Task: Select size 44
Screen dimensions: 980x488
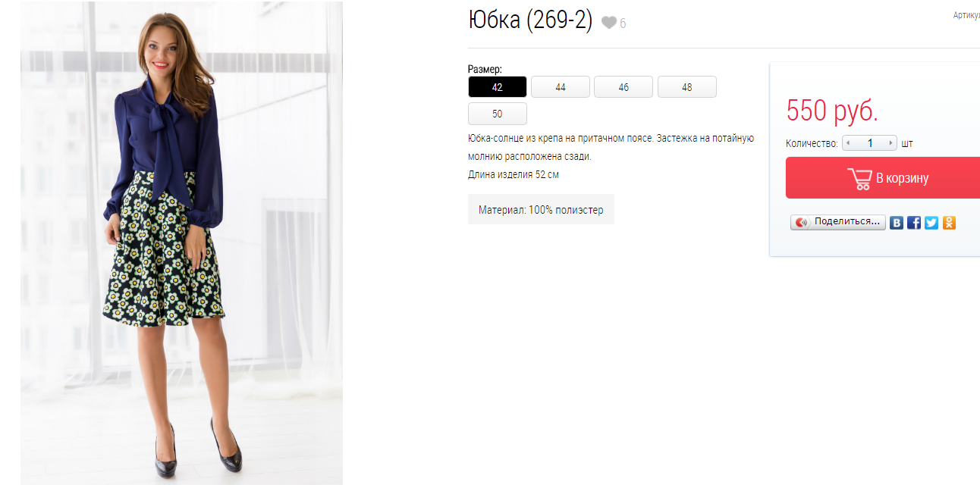Action: (561, 87)
